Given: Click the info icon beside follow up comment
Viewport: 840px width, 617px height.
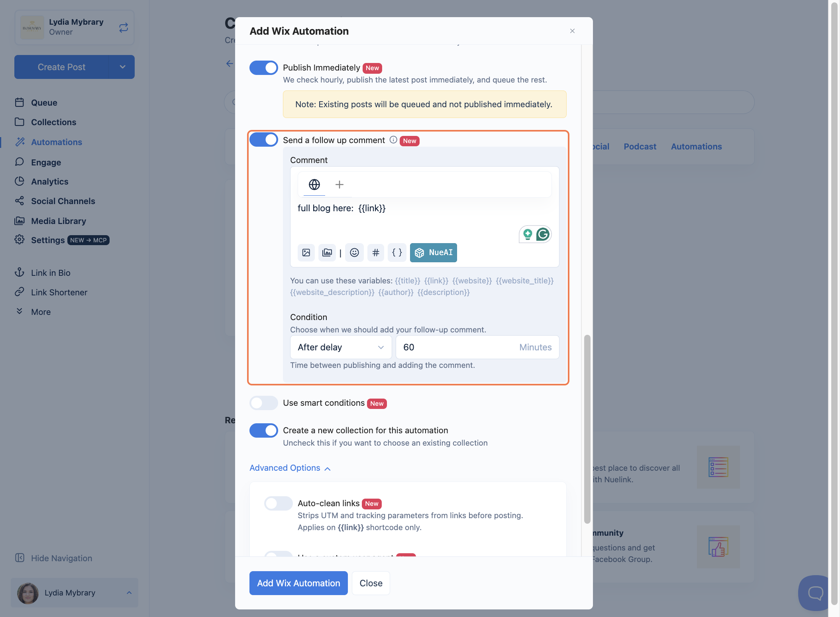Looking at the screenshot, I should 393,140.
